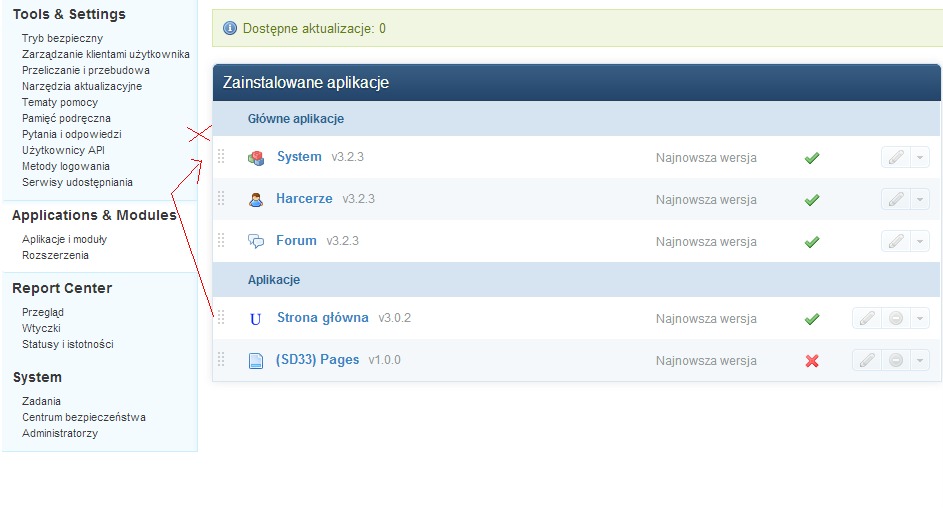943x518 pixels.
Task: Open the Harcerze application link
Action: [304, 199]
